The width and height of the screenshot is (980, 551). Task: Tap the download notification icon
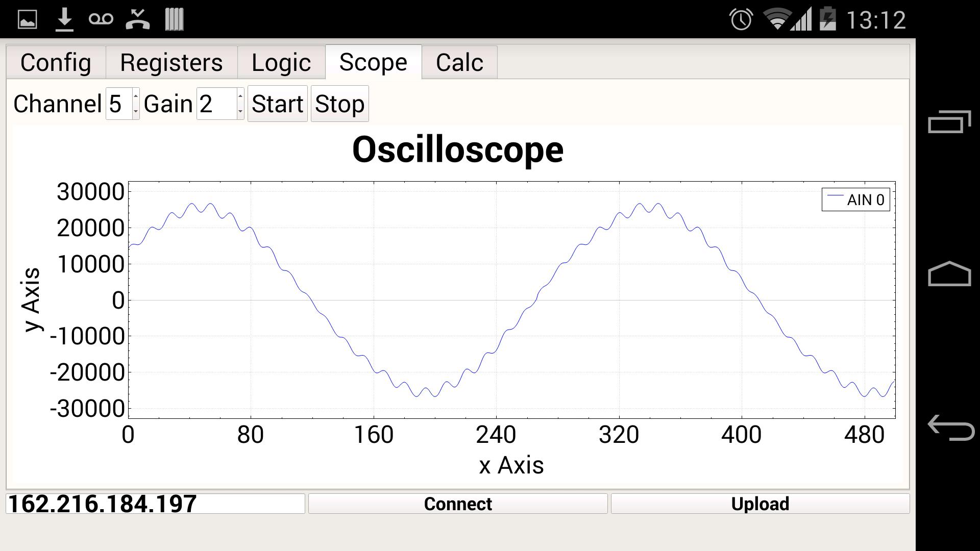pos(64,20)
